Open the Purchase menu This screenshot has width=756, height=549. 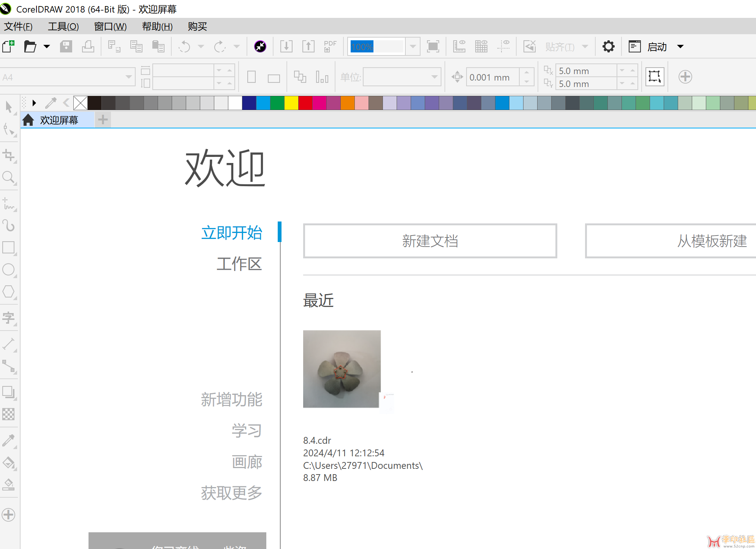(x=198, y=26)
